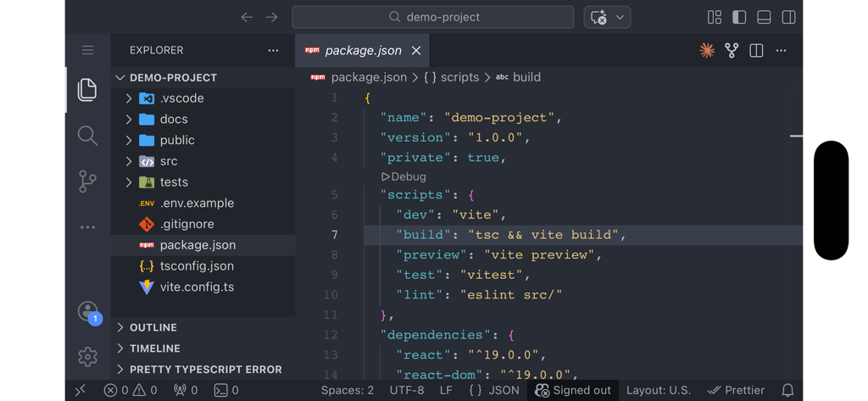The width and height of the screenshot is (868, 401).
Task: Toggle secondary side bar visibility
Action: point(788,17)
